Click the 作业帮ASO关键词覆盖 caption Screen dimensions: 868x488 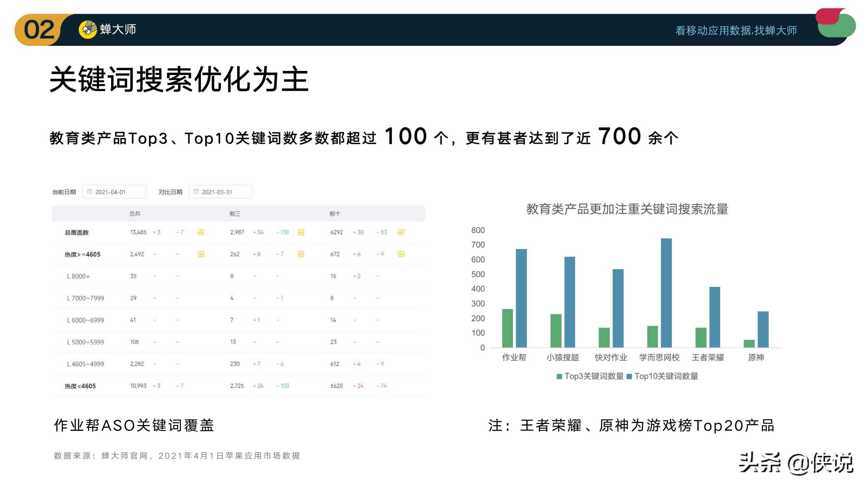click(134, 425)
